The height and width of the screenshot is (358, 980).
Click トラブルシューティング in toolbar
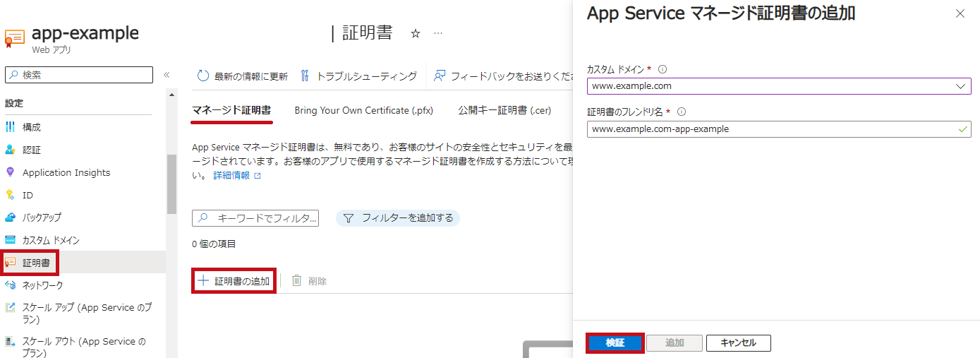[x=358, y=76]
